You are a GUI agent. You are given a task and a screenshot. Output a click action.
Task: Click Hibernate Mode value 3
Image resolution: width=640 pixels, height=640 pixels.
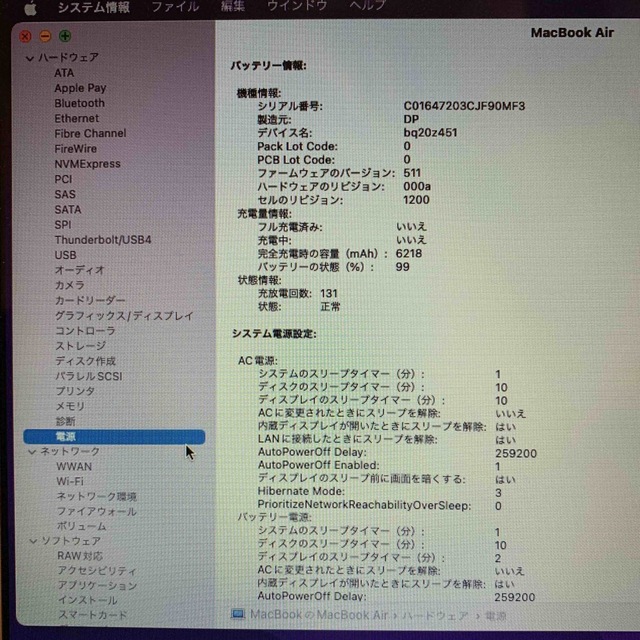498,493
